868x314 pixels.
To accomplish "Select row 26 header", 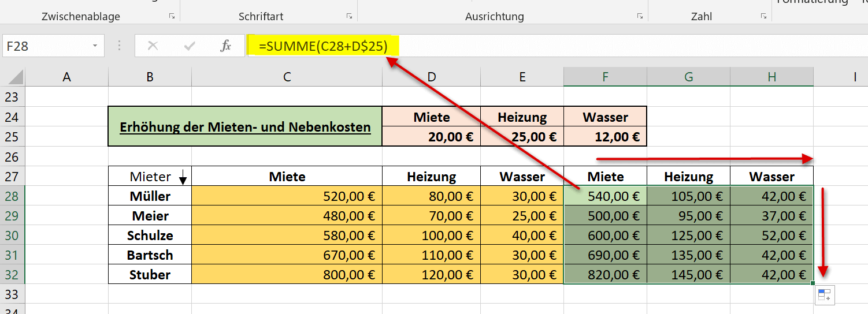I will coord(12,156).
